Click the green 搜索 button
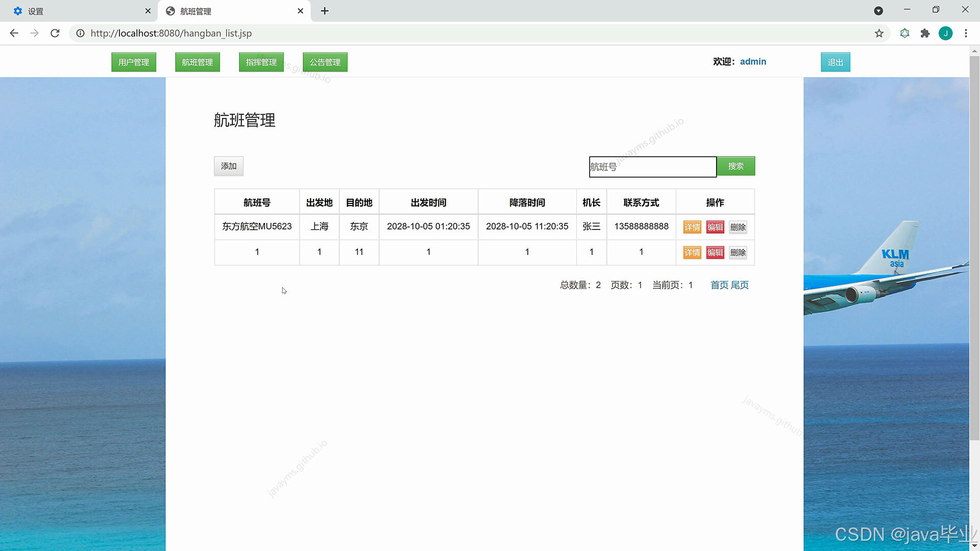 click(x=736, y=166)
